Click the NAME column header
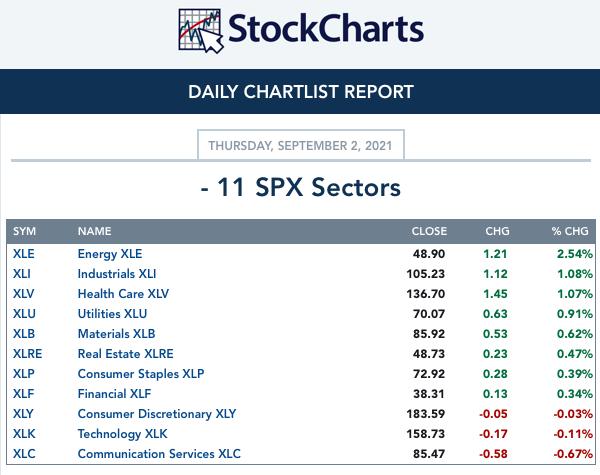The image size is (600, 475). coord(95,231)
